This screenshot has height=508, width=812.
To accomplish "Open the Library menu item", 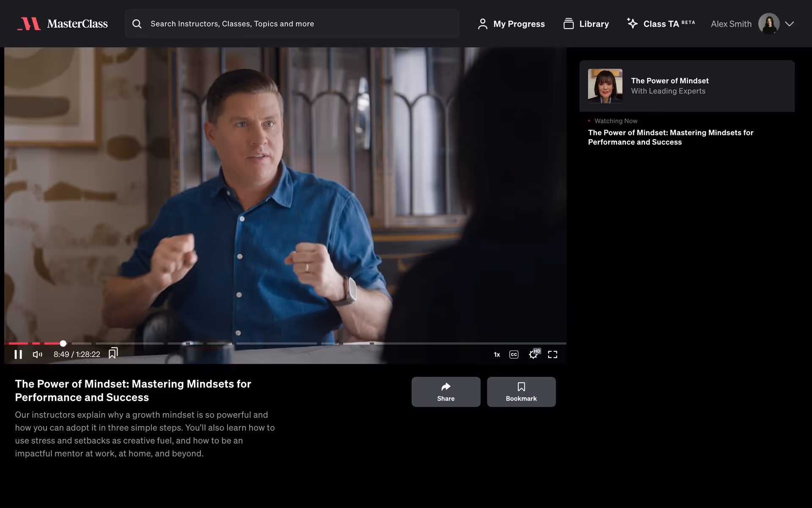I will point(586,24).
